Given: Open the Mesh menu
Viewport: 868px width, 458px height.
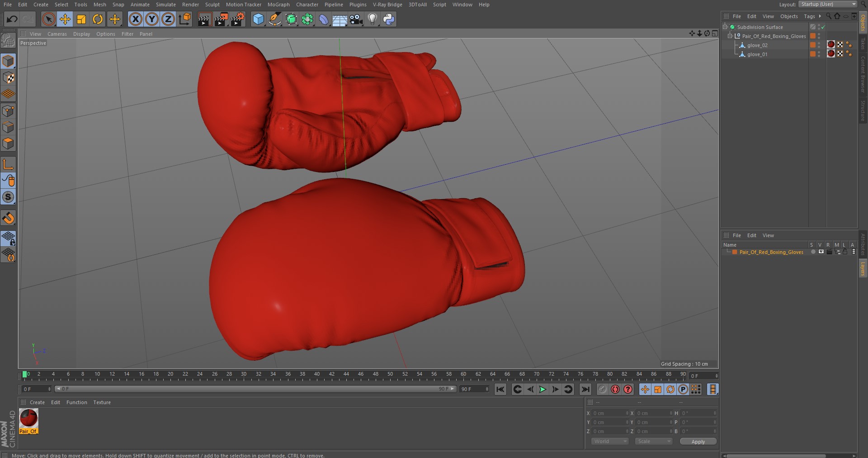Looking at the screenshot, I should [99, 5].
